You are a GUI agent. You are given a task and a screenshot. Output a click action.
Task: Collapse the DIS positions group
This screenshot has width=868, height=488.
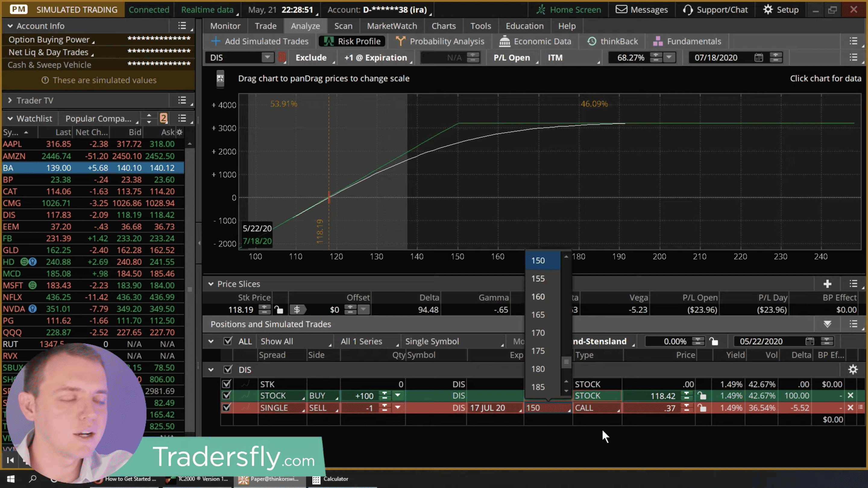(x=211, y=370)
